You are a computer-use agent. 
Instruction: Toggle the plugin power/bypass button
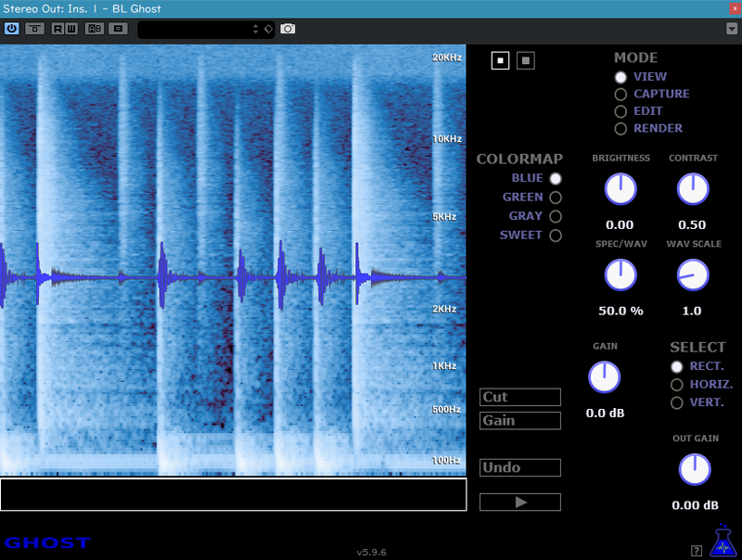pos(11,29)
